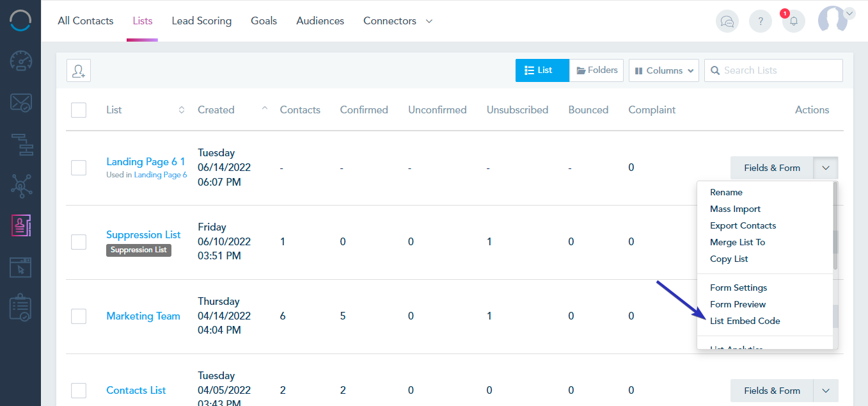868x406 pixels.
Task: Open the notifications bell icon
Action: point(794,21)
